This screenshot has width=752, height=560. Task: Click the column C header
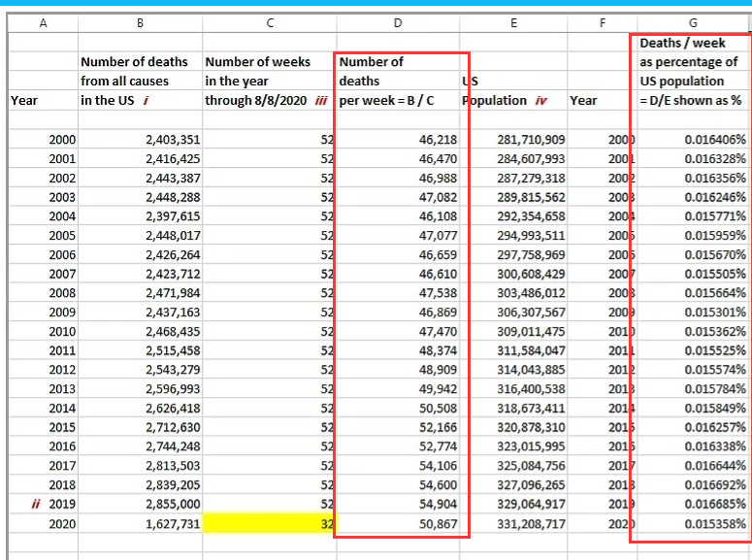point(269,22)
